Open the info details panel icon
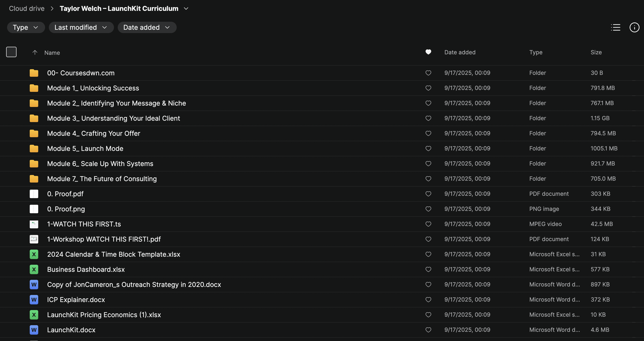The image size is (644, 341). click(x=634, y=28)
